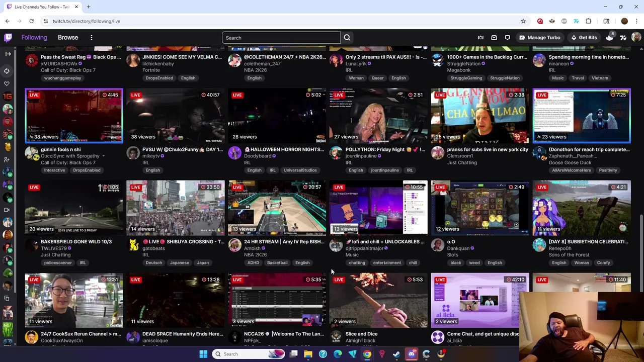This screenshot has height=362, width=644.
Task: Open the Slice and Dice stream thumbnail
Action: pyautogui.click(x=378, y=301)
